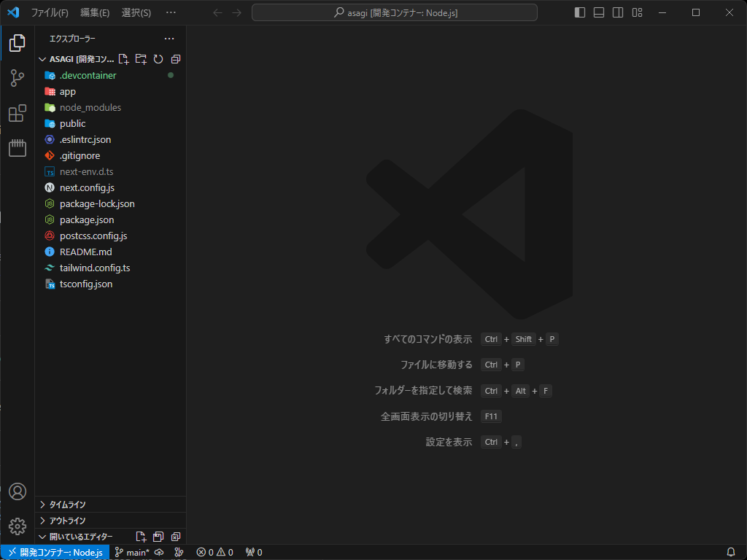747x560 pixels.
Task: Open the Explorer view in activity bar
Action: click(18, 43)
